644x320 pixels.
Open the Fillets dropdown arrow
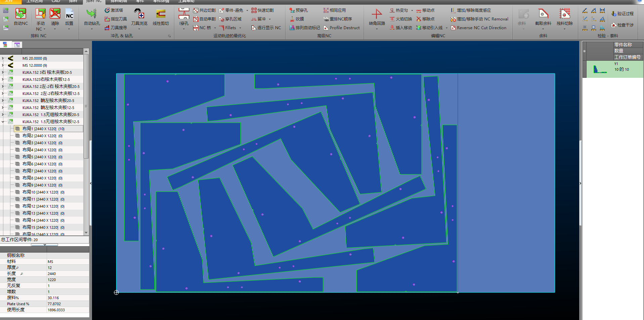coord(240,28)
